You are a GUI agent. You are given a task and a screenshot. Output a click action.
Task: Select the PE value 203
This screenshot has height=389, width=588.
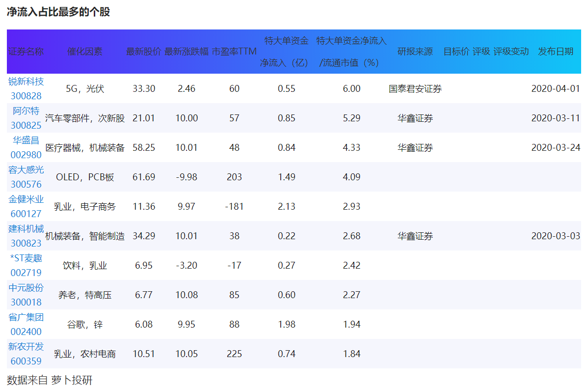(234, 177)
